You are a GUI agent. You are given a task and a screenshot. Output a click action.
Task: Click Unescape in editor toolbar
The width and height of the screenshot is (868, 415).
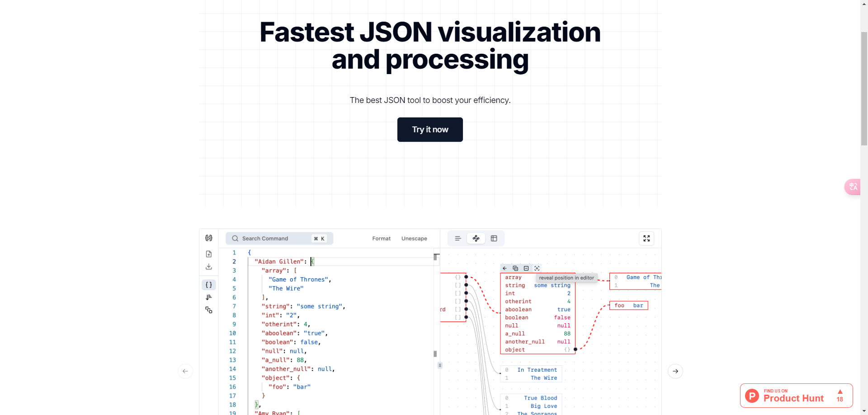tap(414, 238)
